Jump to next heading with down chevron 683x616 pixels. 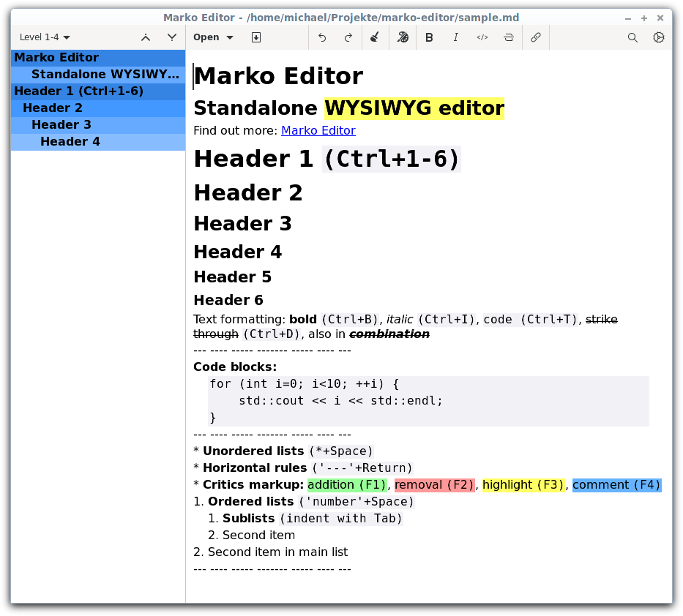172,37
